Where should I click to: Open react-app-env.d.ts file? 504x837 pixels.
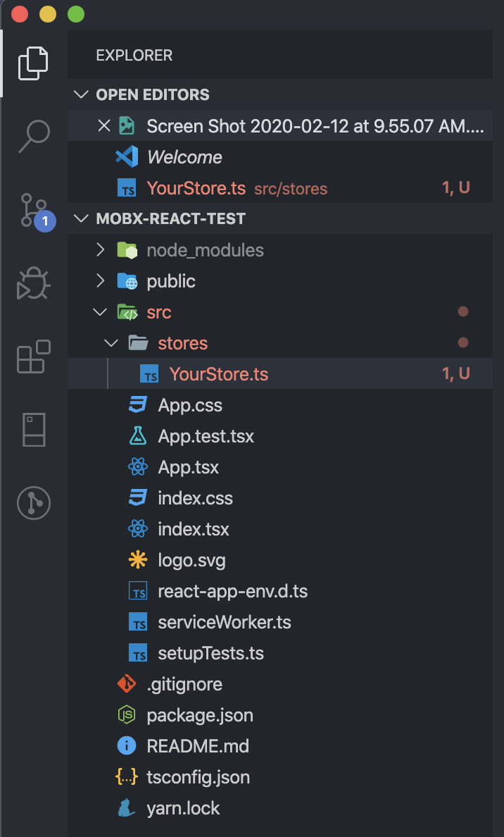click(280, 591)
